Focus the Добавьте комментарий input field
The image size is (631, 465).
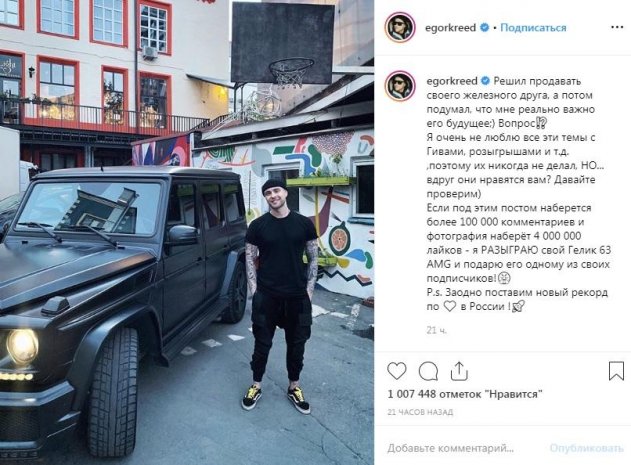(x=450, y=448)
